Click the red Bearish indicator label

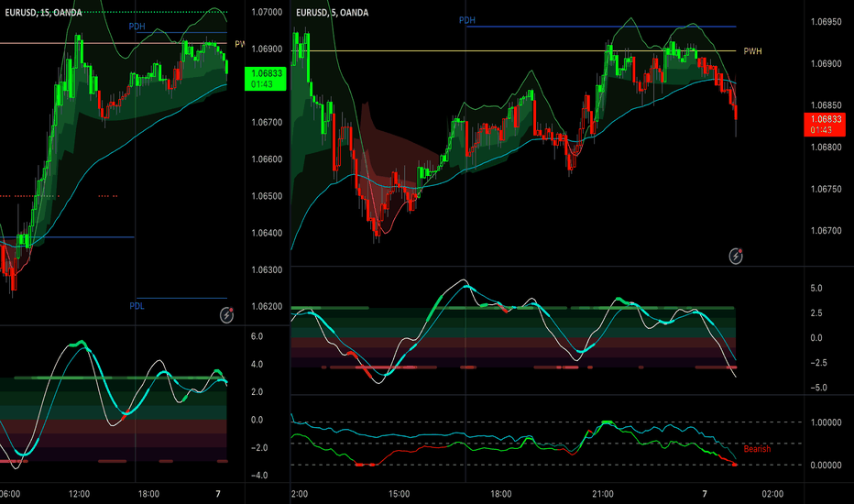tap(757, 449)
